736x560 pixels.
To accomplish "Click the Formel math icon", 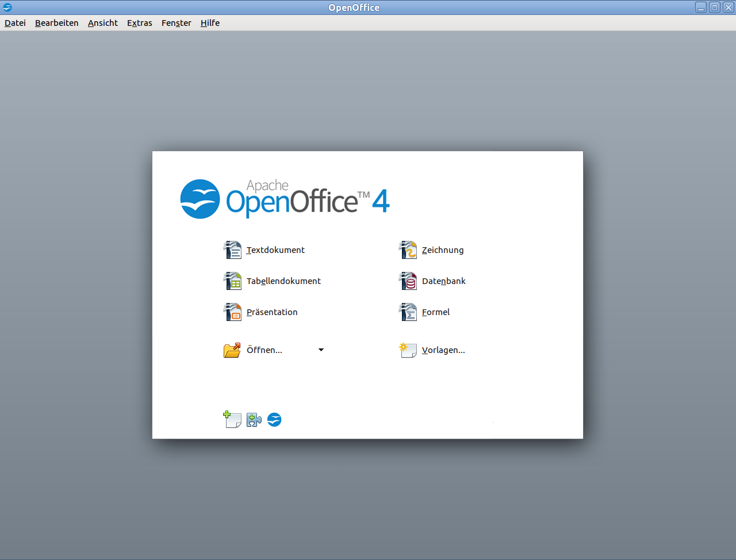I will [x=408, y=312].
